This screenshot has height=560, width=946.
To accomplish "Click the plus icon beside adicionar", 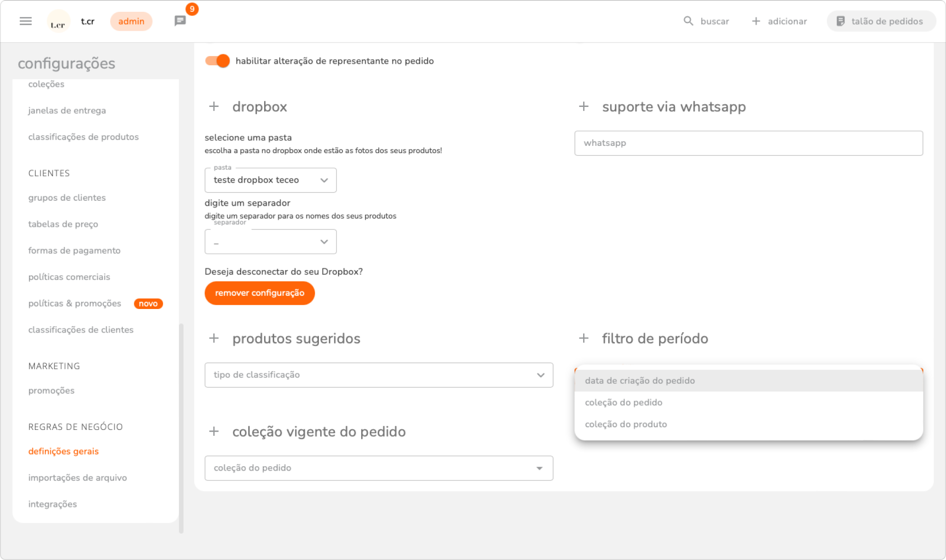I will (756, 21).
